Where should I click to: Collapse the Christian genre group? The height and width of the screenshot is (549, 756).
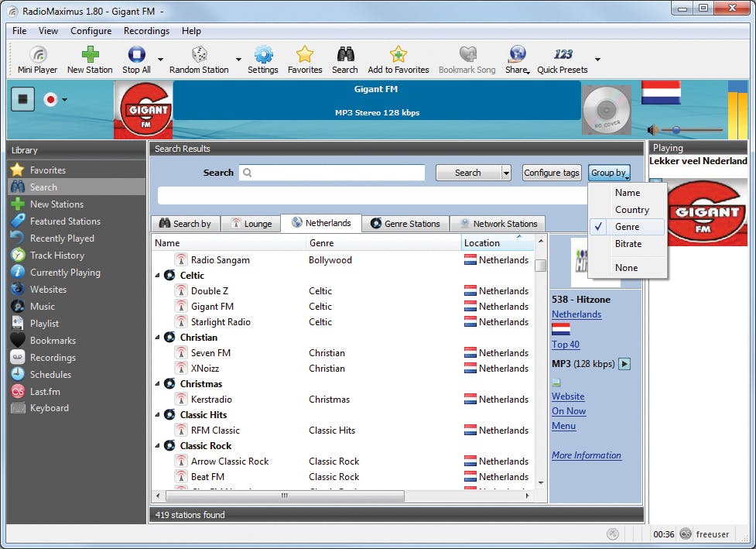pyautogui.click(x=157, y=337)
